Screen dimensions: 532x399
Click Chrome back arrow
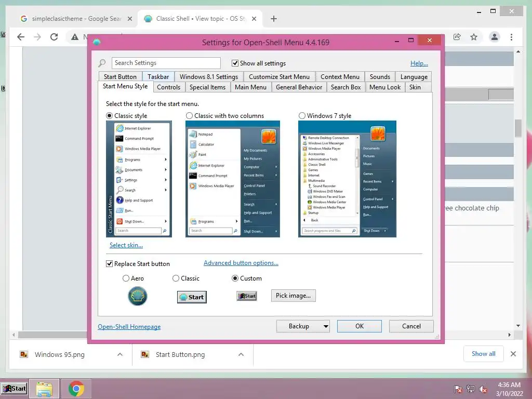[x=21, y=37]
